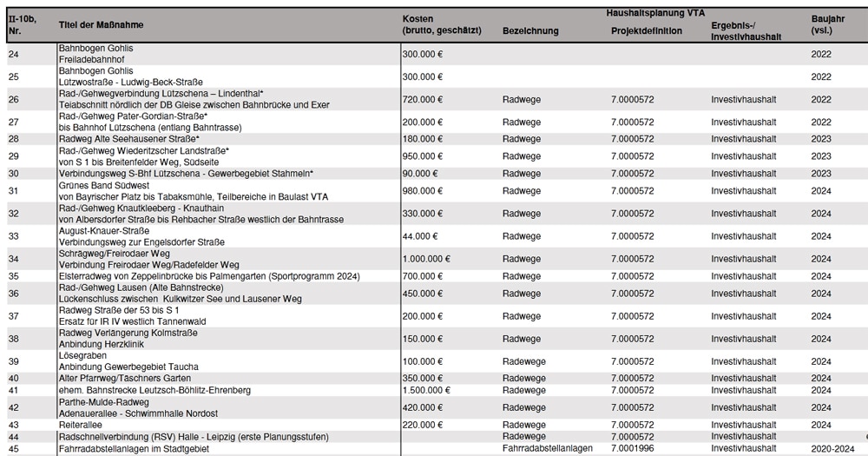Select the 7.0001996 project definition cell

(x=634, y=448)
